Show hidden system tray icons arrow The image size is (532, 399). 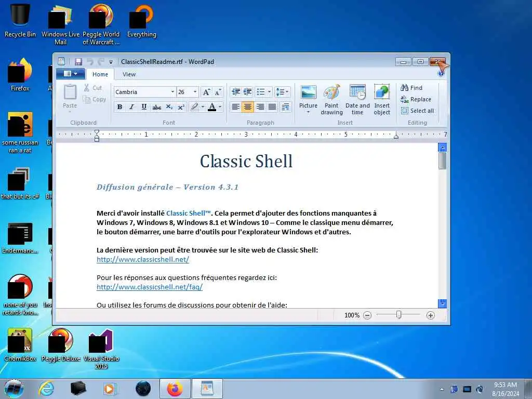point(442,389)
